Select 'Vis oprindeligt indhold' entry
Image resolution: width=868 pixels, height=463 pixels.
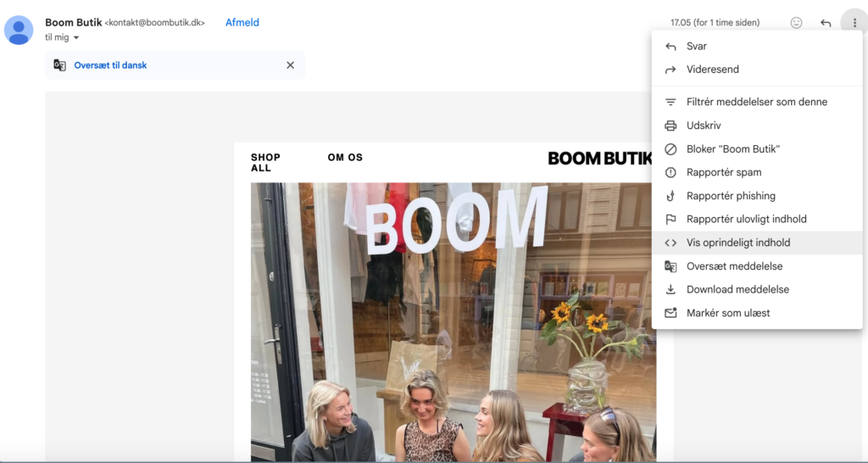757,243
